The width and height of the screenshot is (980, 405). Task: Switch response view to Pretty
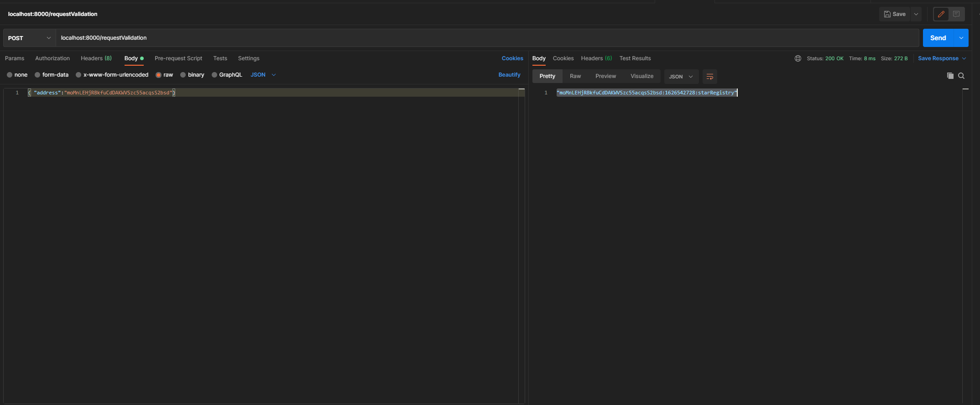[x=547, y=76]
